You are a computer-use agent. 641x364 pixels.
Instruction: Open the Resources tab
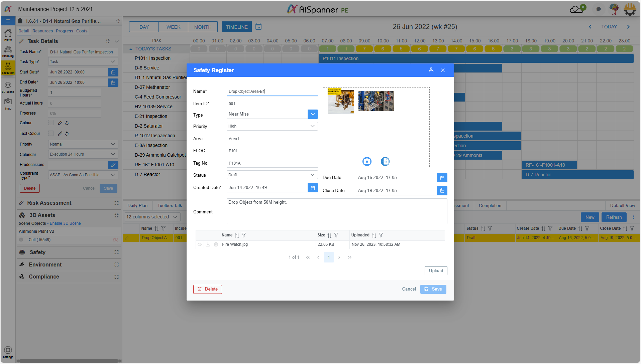pyautogui.click(x=42, y=31)
